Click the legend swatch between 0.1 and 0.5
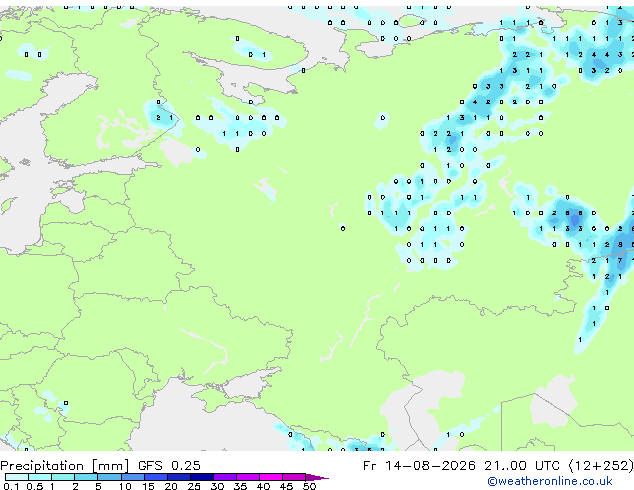 17,477
